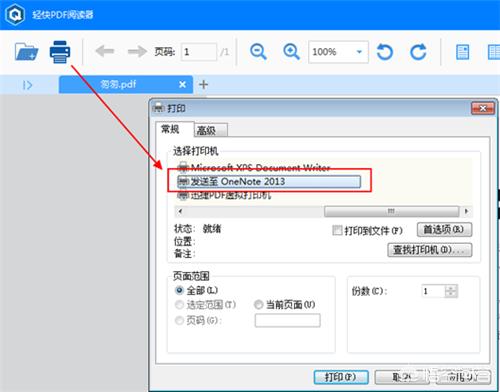Select 迅捷PDF虚拟打印机 printer
The height and width of the screenshot is (392, 500).
click(x=225, y=195)
